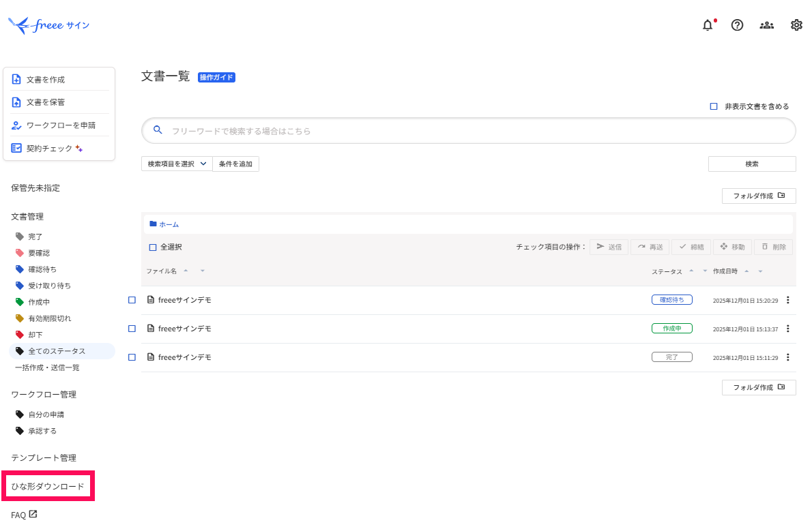Go to 保管先未指定 section
Screen dimensions: 812x527
coord(35,187)
